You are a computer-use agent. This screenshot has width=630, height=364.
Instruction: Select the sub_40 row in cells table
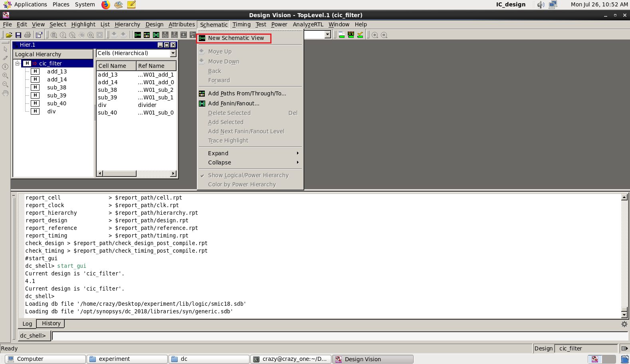[136, 113]
